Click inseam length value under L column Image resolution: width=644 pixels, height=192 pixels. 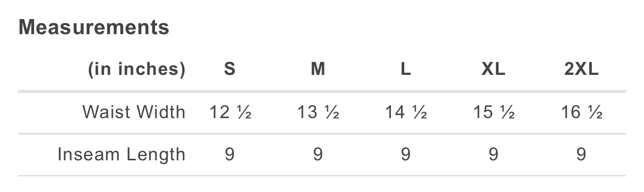pos(406,154)
